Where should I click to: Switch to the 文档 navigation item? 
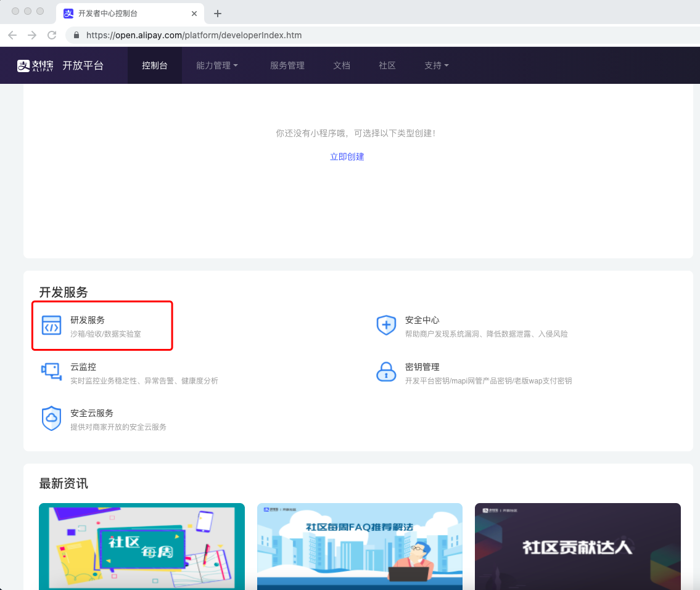(x=342, y=65)
